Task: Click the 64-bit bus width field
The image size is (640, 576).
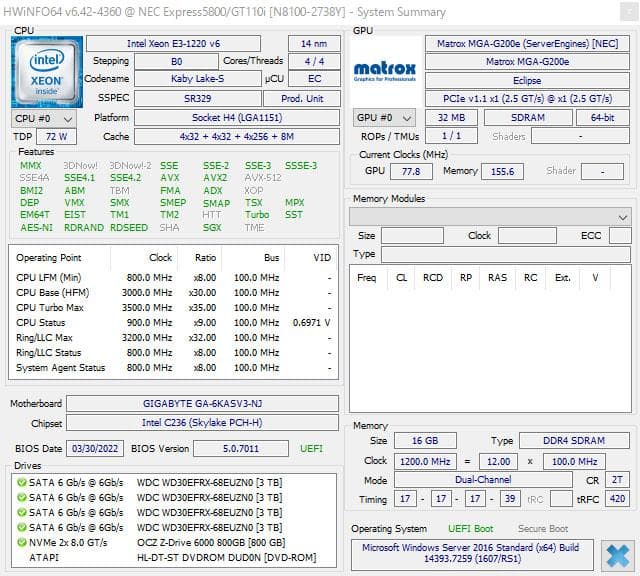Action: (602, 118)
